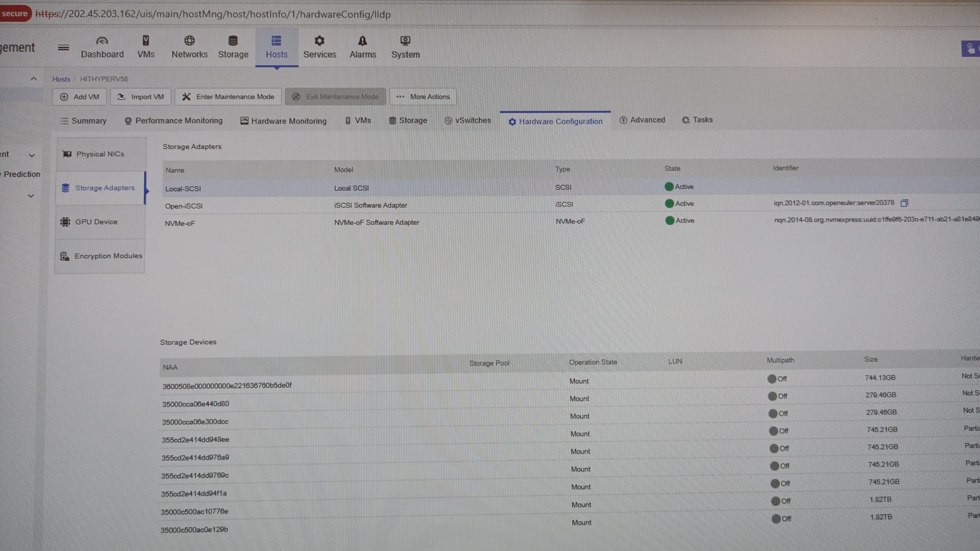Click the Hosts breadcrumb link

click(x=61, y=79)
